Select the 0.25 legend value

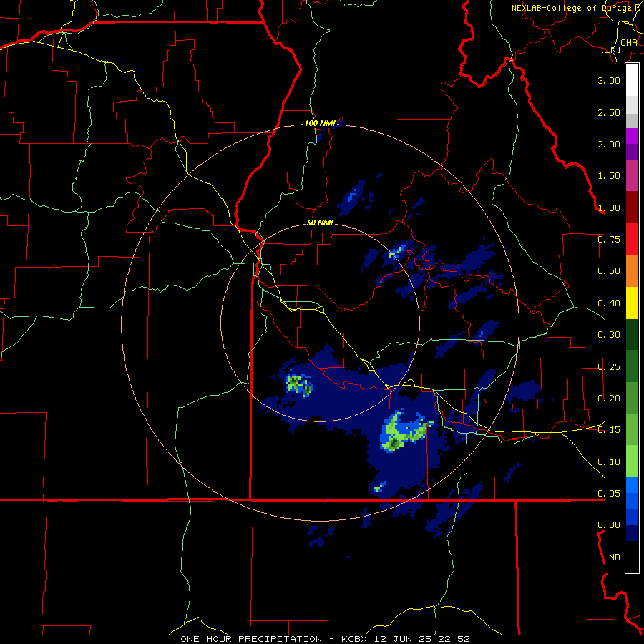point(609,367)
